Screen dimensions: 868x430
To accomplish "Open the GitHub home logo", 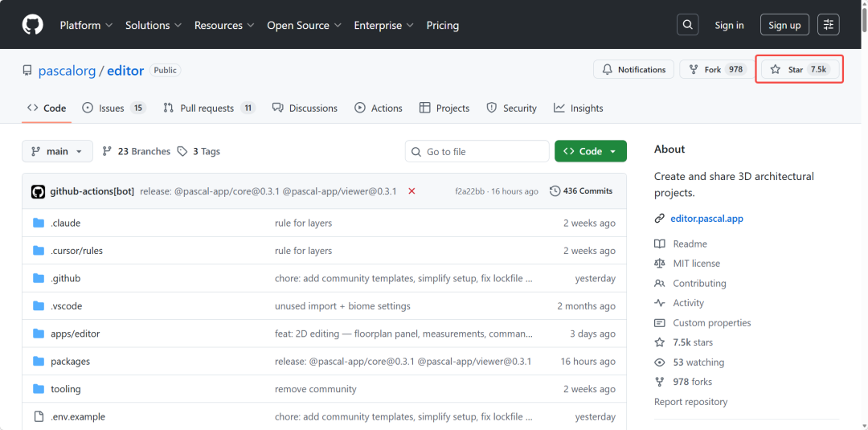I will [x=32, y=25].
